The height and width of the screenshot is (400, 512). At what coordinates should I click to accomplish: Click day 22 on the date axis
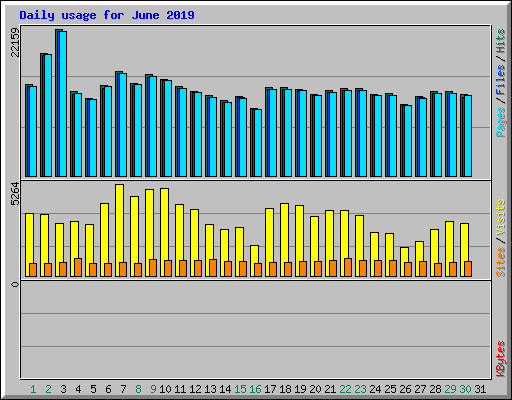click(x=345, y=389)
